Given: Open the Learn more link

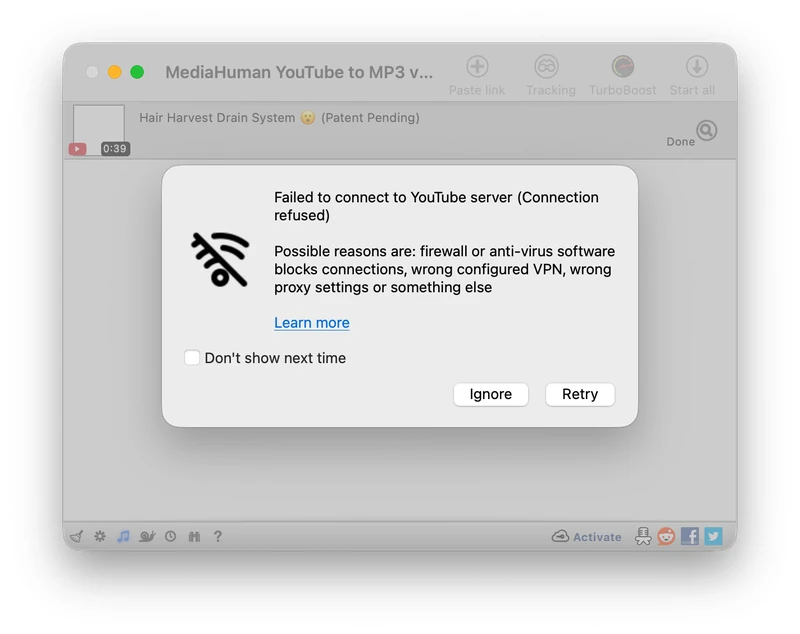Looking at the screenshot, I should point(312,323).
